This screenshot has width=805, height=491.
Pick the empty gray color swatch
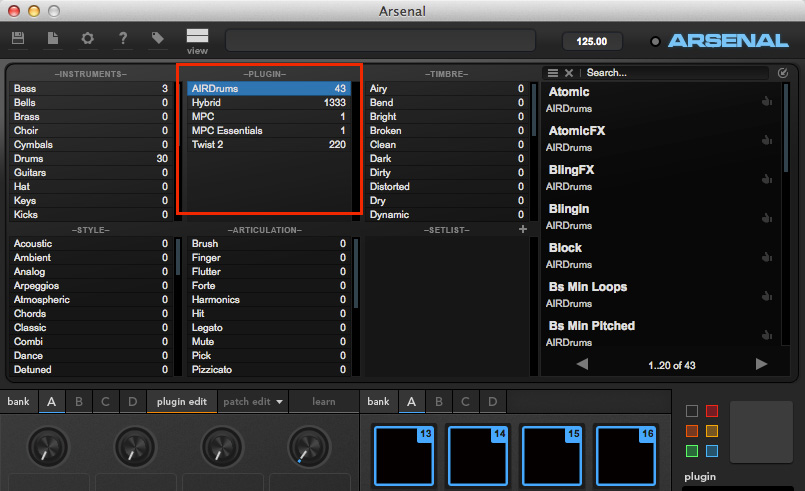pos(692,411)
